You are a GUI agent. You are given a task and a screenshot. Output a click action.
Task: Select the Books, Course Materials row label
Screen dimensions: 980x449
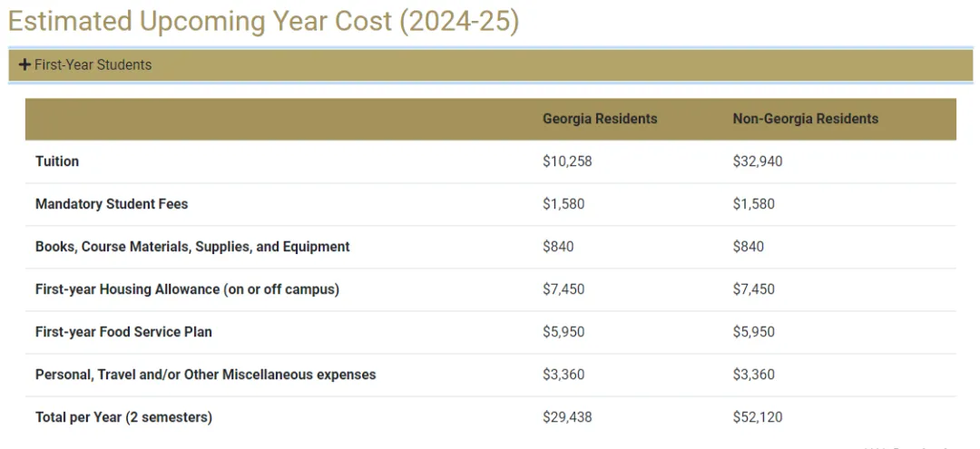pyautogui.click(x=192, y=247)
